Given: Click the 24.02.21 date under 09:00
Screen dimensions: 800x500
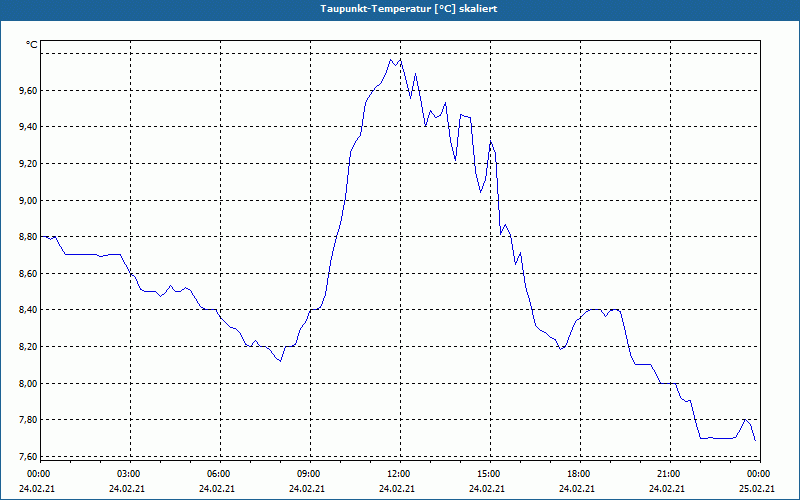Looking at the screenshot, I should tap(307, 489).
